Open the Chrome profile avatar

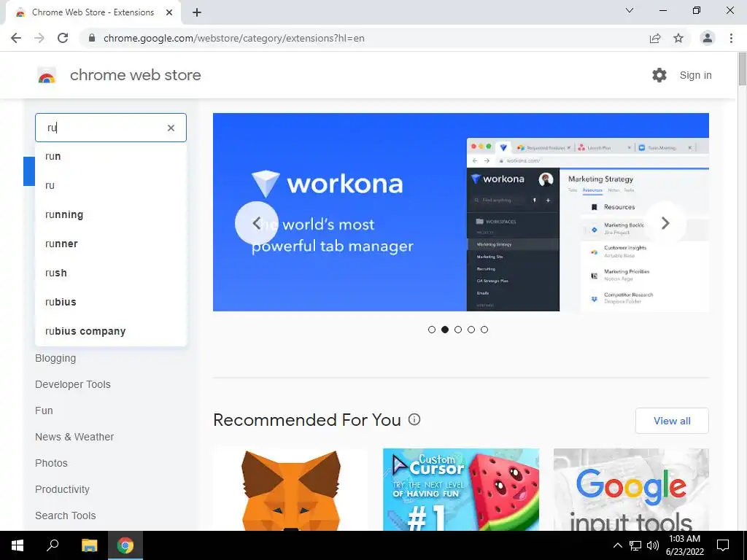point(708,38)
